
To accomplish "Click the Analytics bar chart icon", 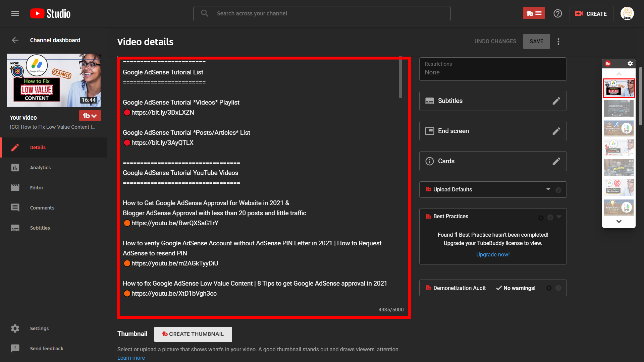I will [x=15, y=168].
